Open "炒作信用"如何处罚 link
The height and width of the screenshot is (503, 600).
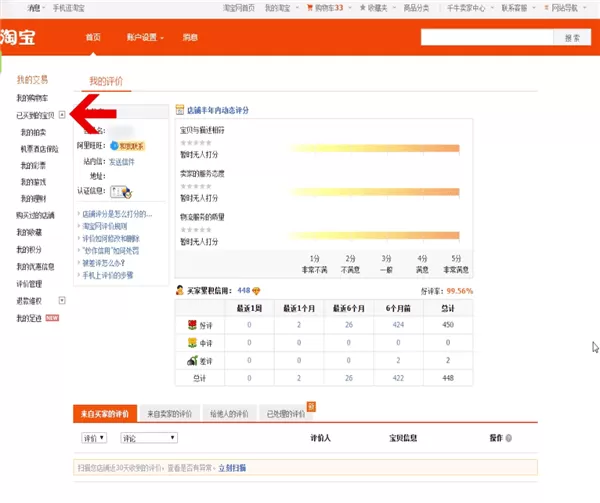(x=111, y=251)
